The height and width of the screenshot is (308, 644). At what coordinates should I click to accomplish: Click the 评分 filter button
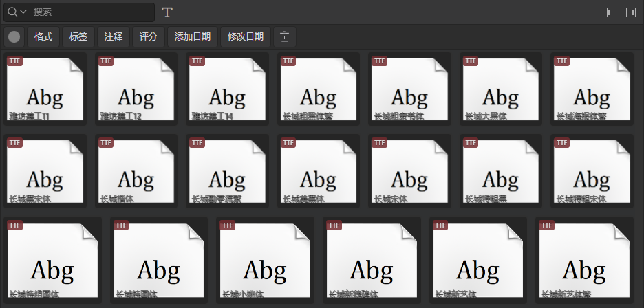[x=149, y=36]
